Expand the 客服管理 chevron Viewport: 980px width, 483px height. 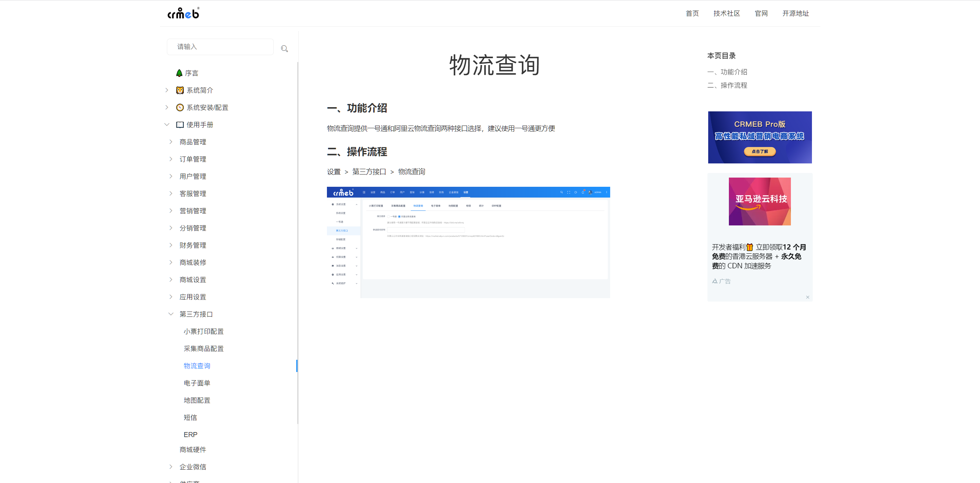[x=171, y=194]
